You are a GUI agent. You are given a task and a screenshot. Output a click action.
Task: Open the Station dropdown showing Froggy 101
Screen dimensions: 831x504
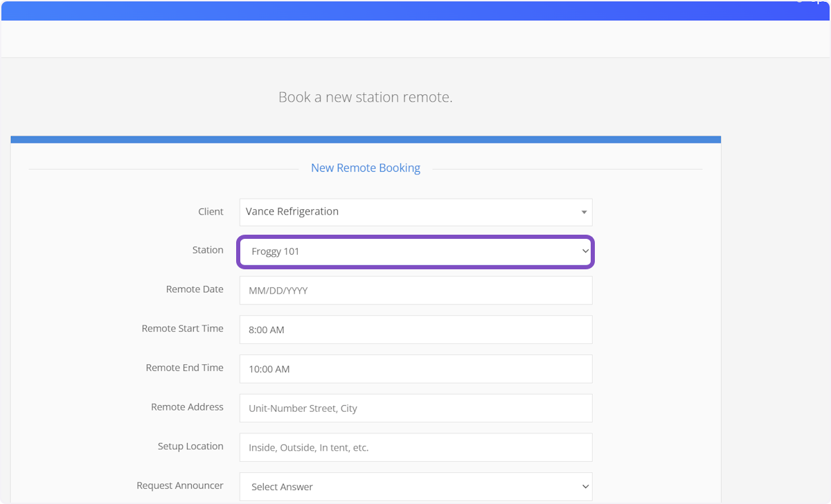pos(409,252)
